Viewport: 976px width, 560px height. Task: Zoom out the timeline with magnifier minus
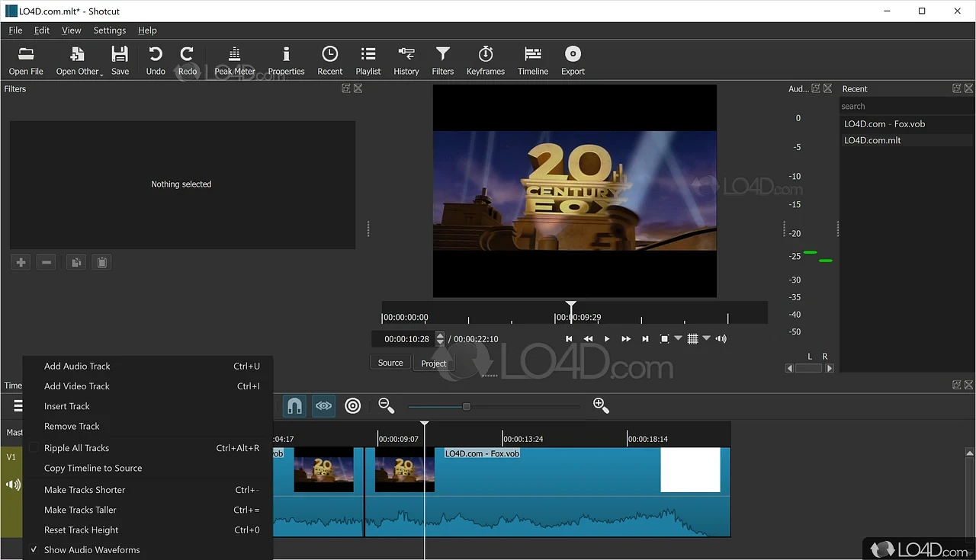(x=387, y=406)
